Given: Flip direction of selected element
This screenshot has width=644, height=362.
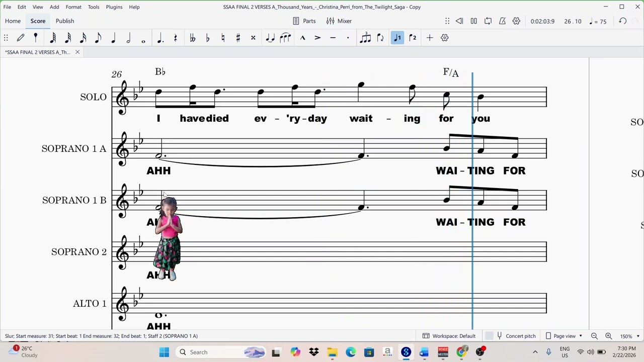Looking at the screenshot, I should pos(380,38).
